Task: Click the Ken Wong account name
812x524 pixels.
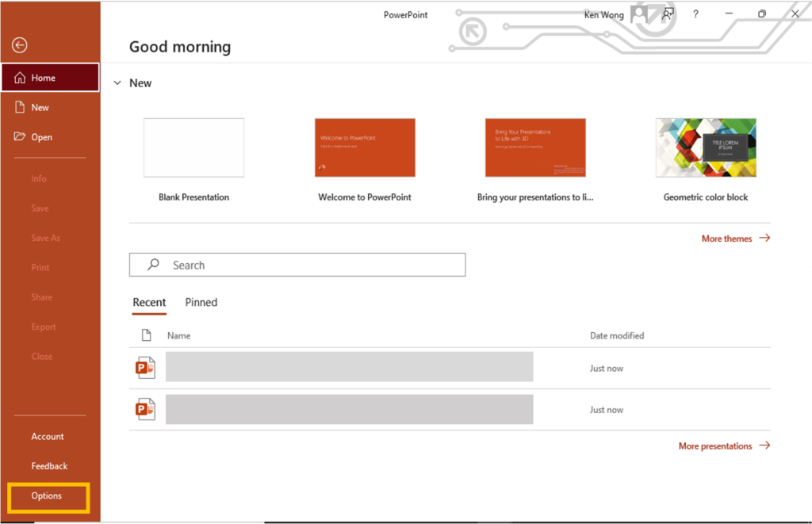Action: click(603, 15)
